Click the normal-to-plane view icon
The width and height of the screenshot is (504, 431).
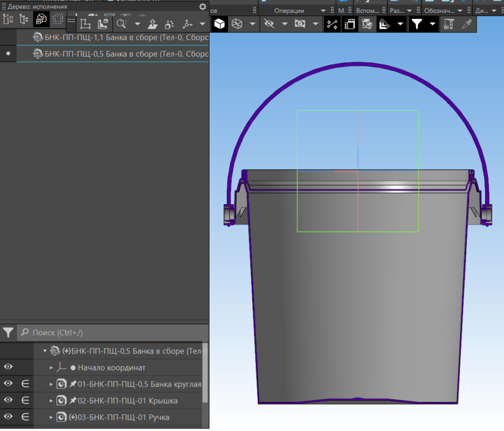click(x=153, y=24)
